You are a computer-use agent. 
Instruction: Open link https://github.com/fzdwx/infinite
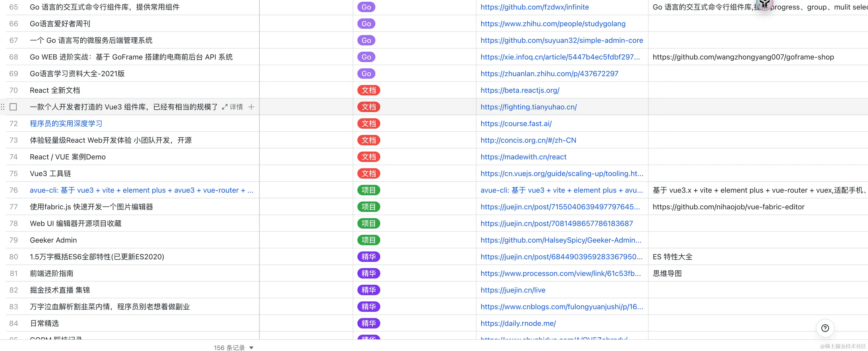[534, 7]
